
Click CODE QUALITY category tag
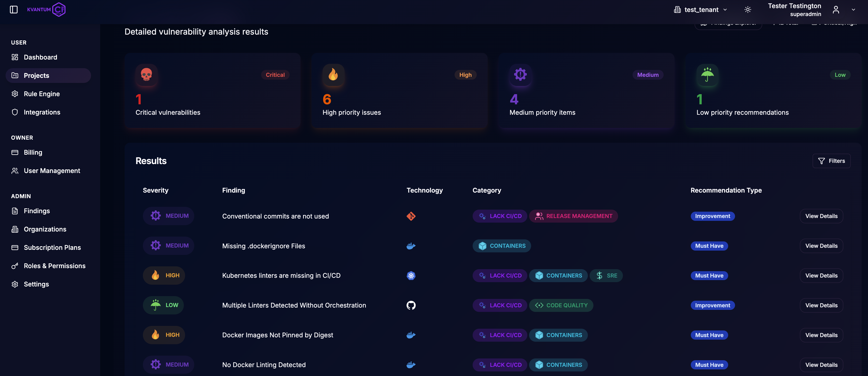(x=561, y=306)
